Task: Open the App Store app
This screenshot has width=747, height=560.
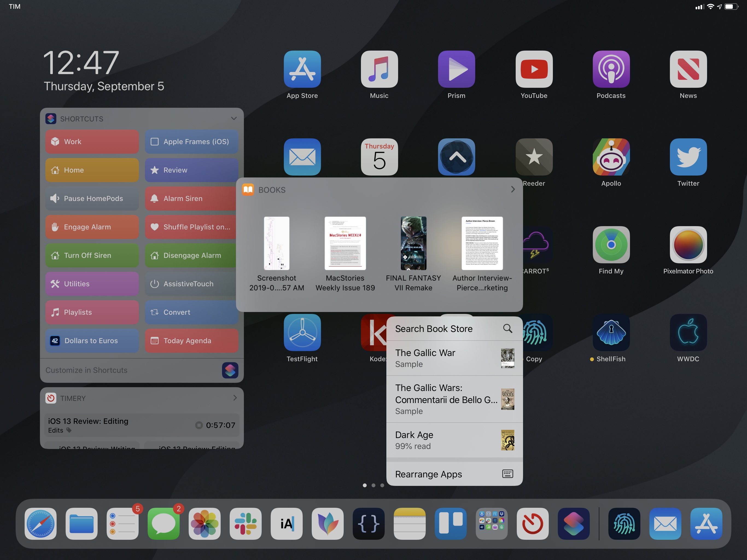Action: (302, 69)
